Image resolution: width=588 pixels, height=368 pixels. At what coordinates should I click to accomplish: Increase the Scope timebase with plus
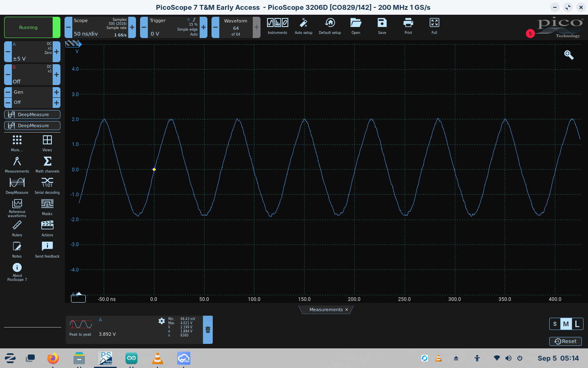tap(132, 27)
